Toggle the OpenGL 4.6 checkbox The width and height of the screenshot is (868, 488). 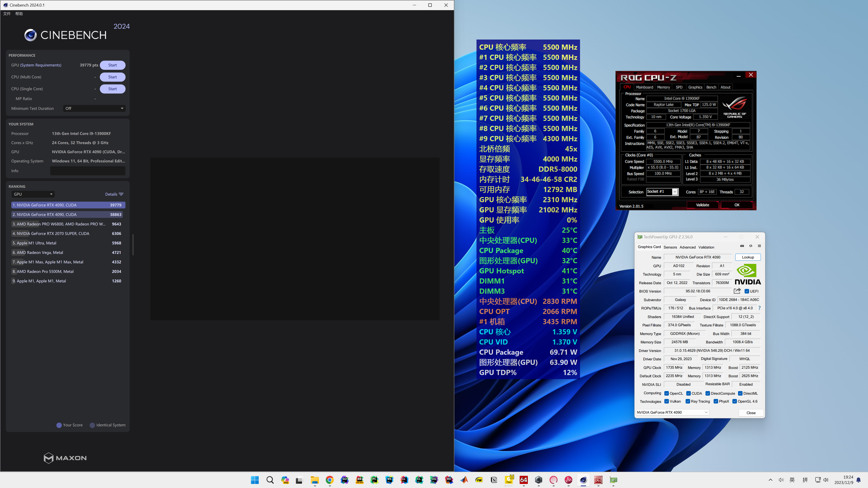coord(735,401)
